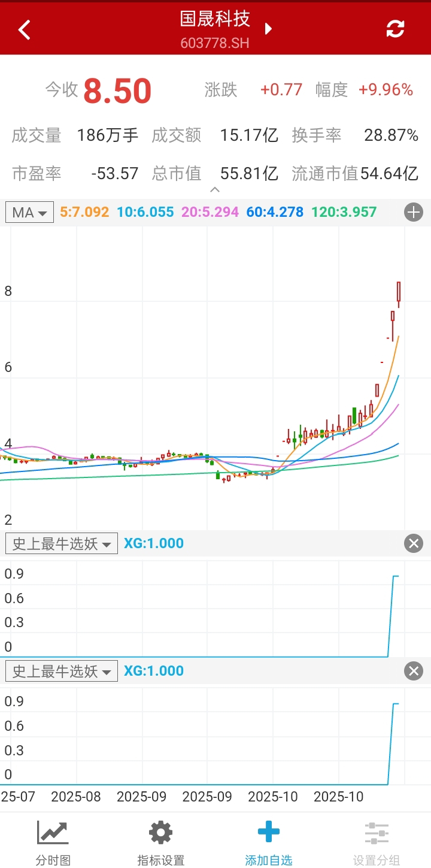The height and width of the screenshot is (868, 431).
Task: Select the stock code 603778.SH
Action: pyautogui.click(x=215, y=43)
